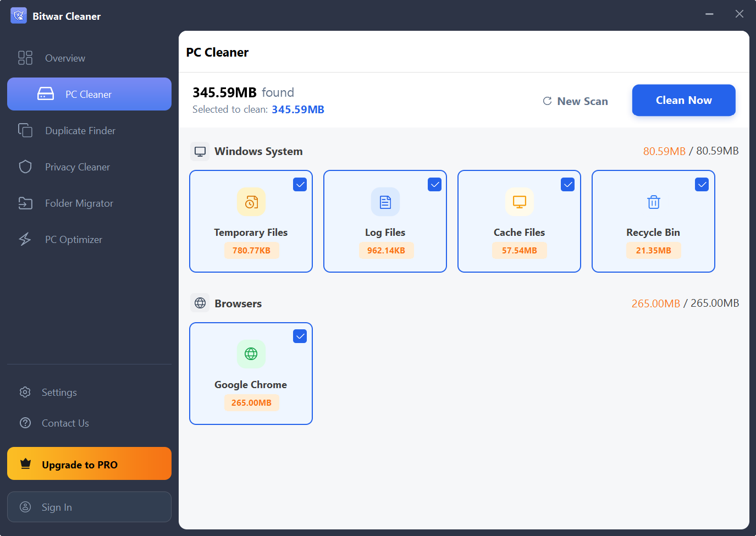Click the 21.35MB size badge
The height and width of the screenshot is (536, 756).
coord(654,250)
